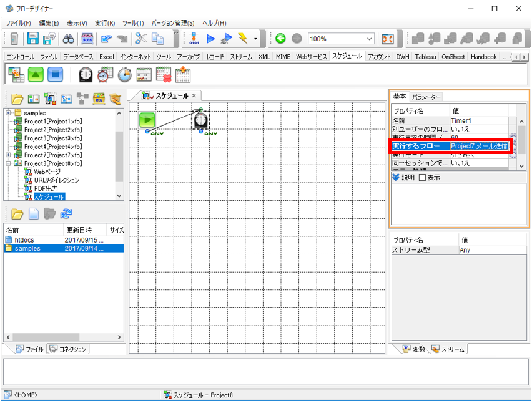Click the blue Run flow play icon
532x401 pixels.
click(210, 39)
